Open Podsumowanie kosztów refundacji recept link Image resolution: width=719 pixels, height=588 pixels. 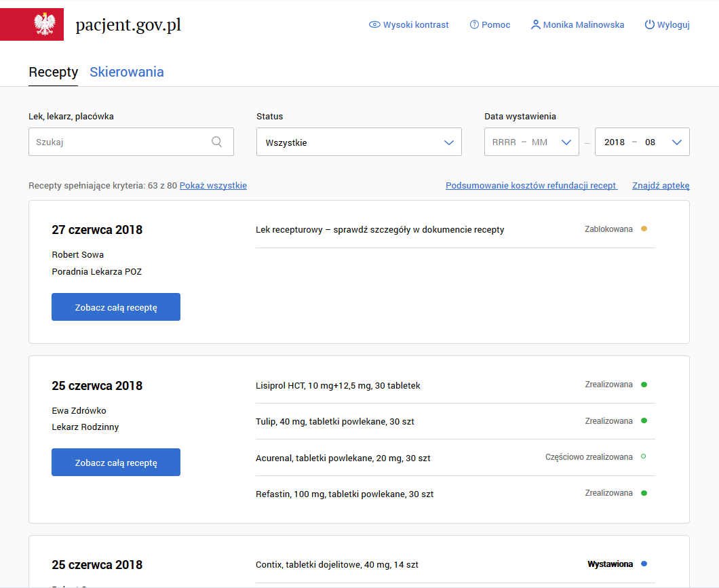pyautogui.click(x=531, y=186)
